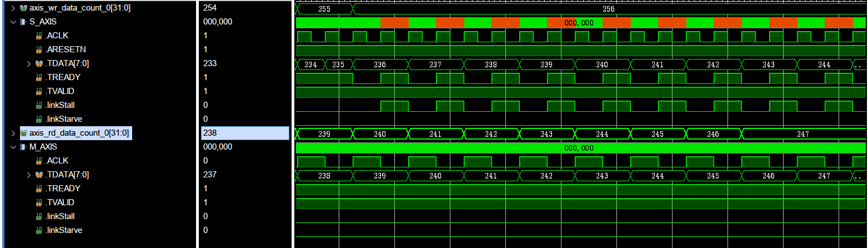The height and width of the screenshot is (248, 868).
Task: Click the axis_rd_data_count_0 bus icon
Action: click(x=23, y=133)
